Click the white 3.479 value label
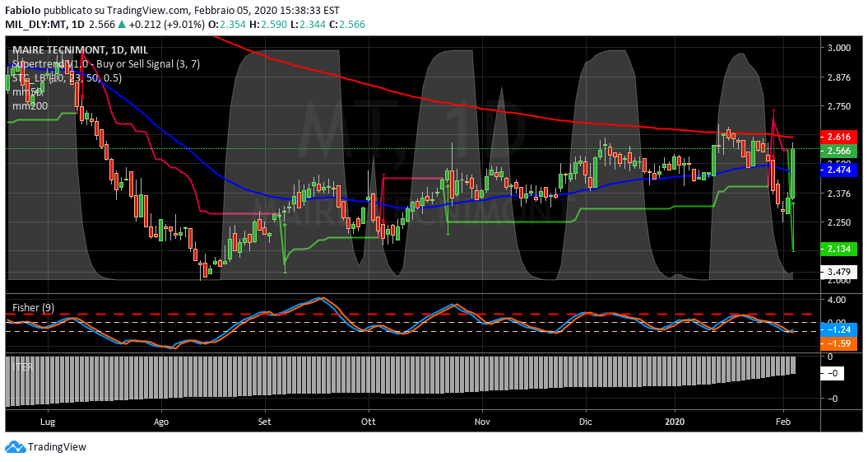 pyautogui.click(x=840, y=272)
